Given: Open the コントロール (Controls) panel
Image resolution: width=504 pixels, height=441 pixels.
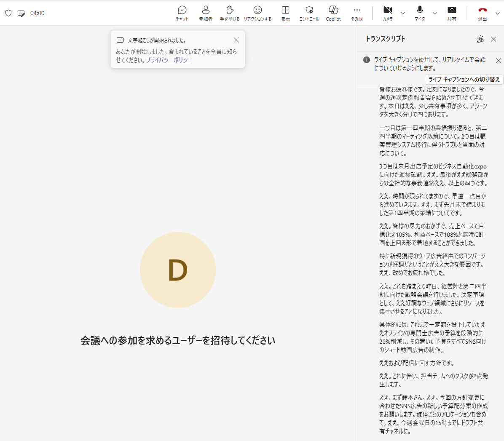Looking at the screenshot, I should click(x=309, y=13).
